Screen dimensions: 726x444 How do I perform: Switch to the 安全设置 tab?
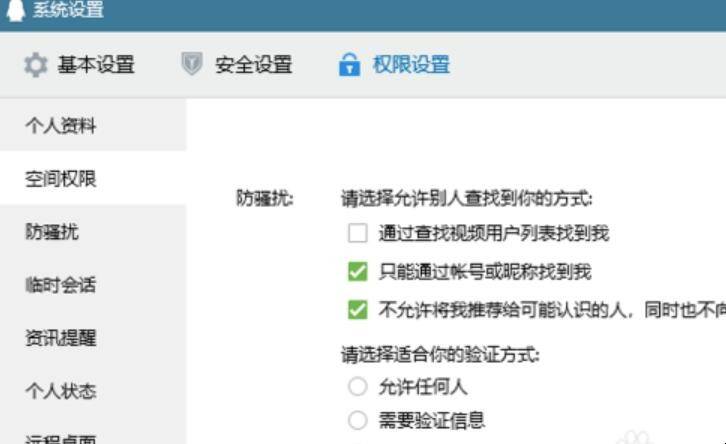(x=237, y=64)
